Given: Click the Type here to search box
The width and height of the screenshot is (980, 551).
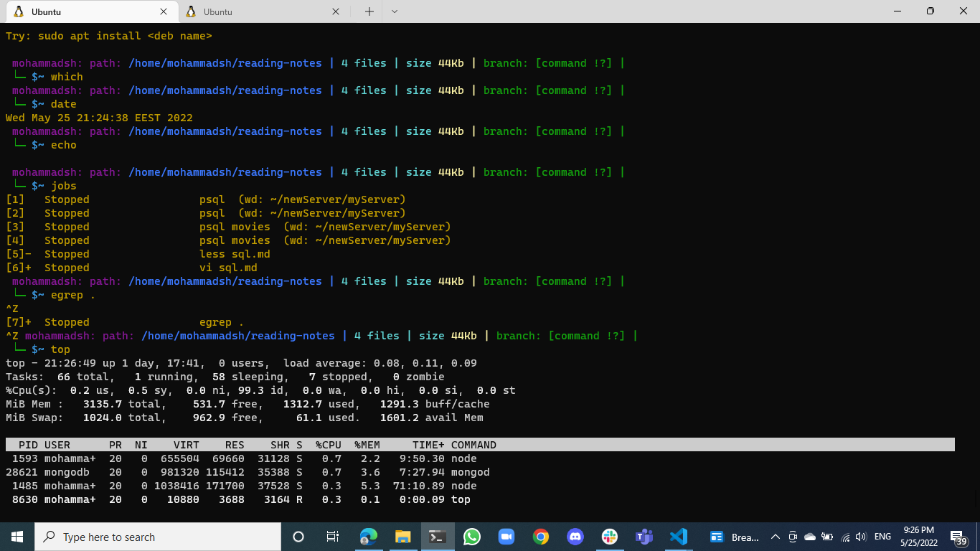Looking at the screenshot, I should 158,537.
